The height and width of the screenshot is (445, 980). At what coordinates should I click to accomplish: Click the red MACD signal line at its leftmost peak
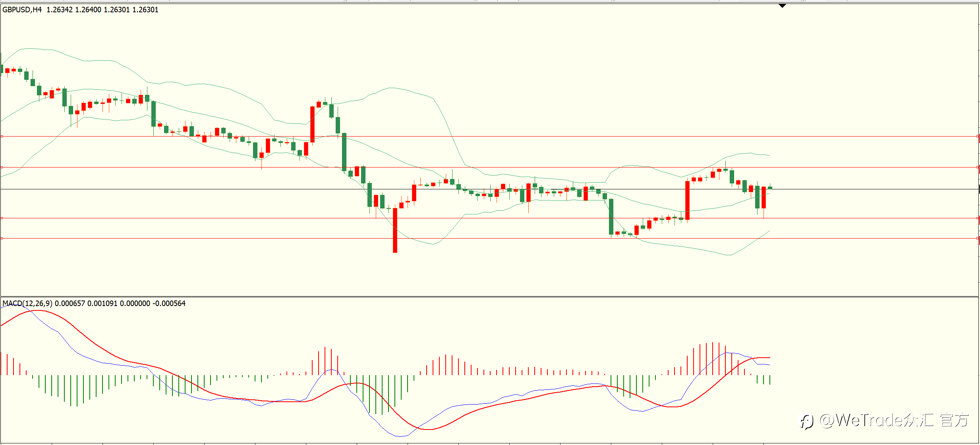[38, 310]
